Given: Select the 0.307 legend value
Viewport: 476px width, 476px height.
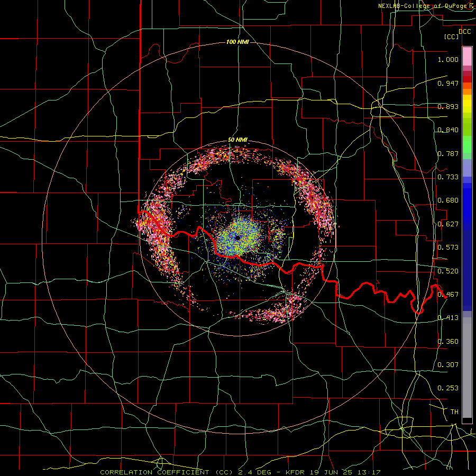Looking at the screenshot, I should click(448, 365).
